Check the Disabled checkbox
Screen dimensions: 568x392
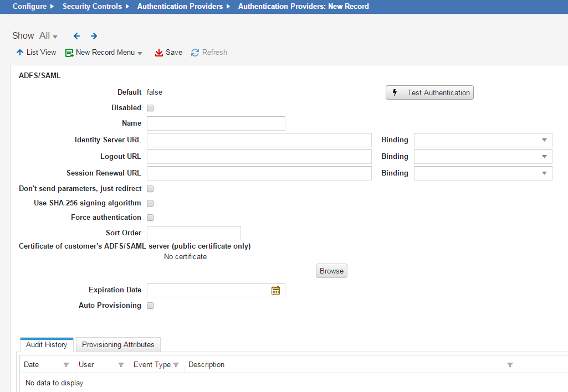point(150,107)
